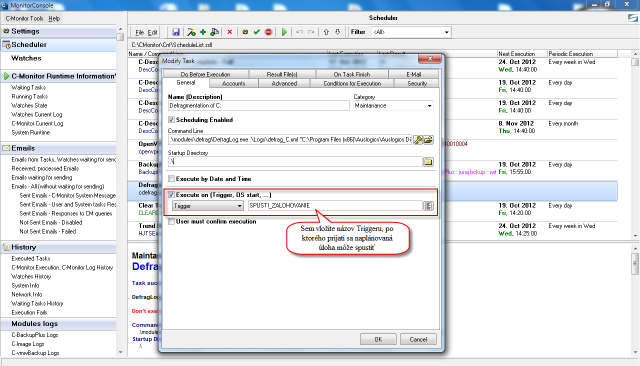Click the red stop sign toolbar icon
Image resolution: width=640 pixels, height=366 pixels.
tap(268, 32)
